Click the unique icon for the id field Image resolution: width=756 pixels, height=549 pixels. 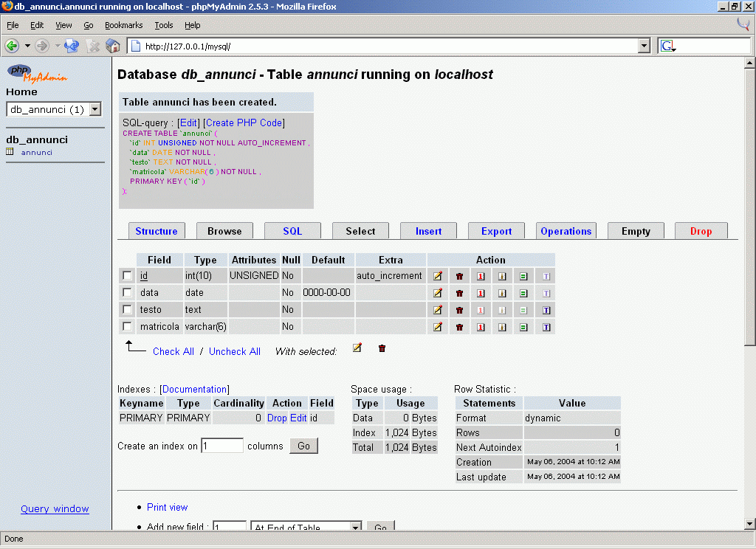pyautogui.click(x=523, y=276)
